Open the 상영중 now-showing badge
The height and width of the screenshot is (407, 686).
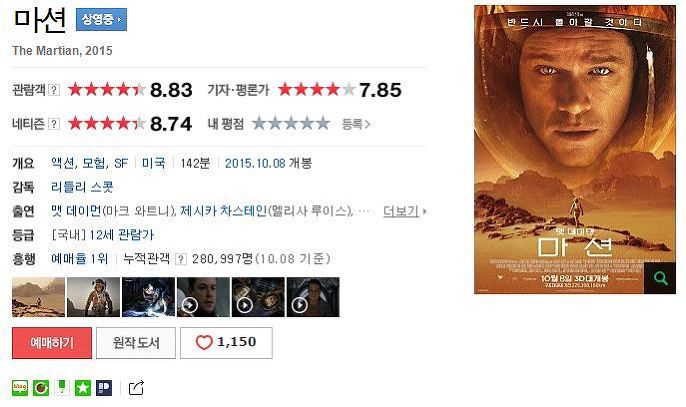(x=102, y=19)
